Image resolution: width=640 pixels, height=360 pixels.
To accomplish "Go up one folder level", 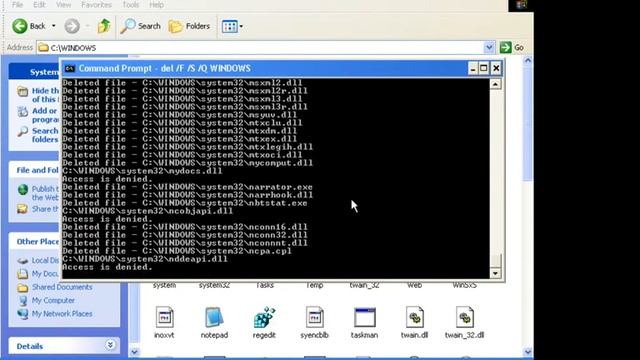I will click(104, 26).
